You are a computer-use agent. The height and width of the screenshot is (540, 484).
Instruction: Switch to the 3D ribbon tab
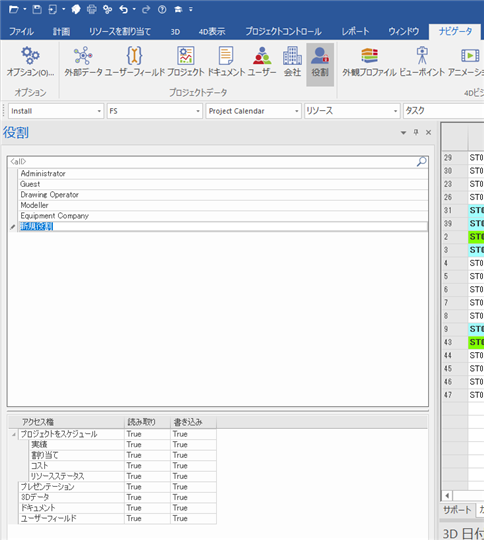(175, 32)
